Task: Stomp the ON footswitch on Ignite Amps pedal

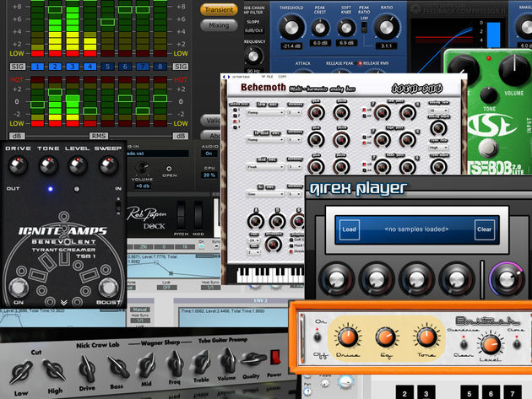Action: (19, 287)
